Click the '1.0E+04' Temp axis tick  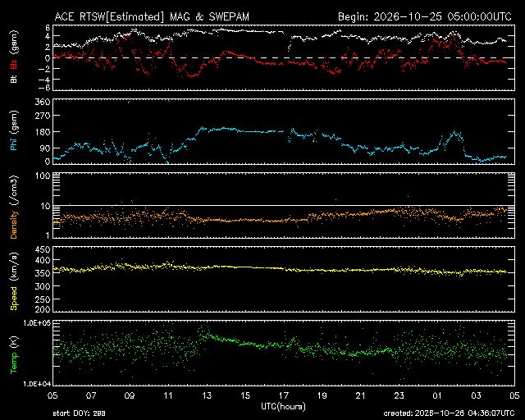[x=37, y=384]
